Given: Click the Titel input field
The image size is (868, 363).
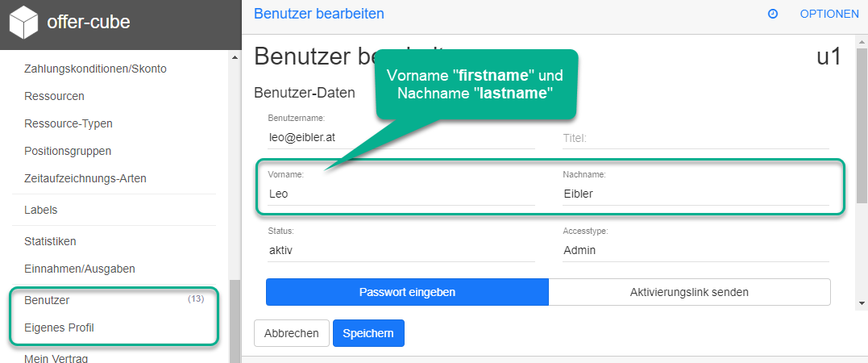Looking at the screenshot, I should [x=696, y=138].
